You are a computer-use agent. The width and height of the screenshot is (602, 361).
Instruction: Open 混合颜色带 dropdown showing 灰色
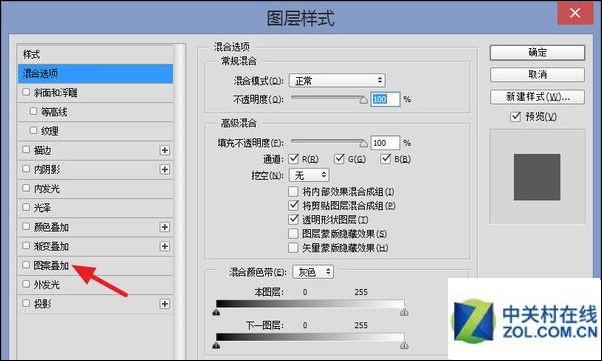[x=313, y=272]
